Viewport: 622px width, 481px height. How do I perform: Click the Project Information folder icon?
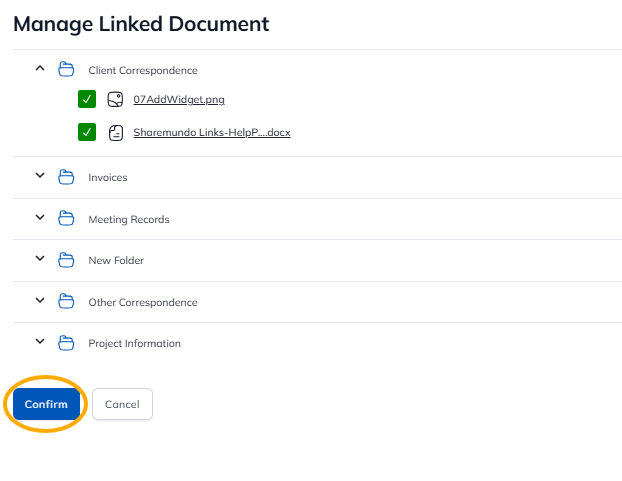pyautogui.click(x=67, y=343)
